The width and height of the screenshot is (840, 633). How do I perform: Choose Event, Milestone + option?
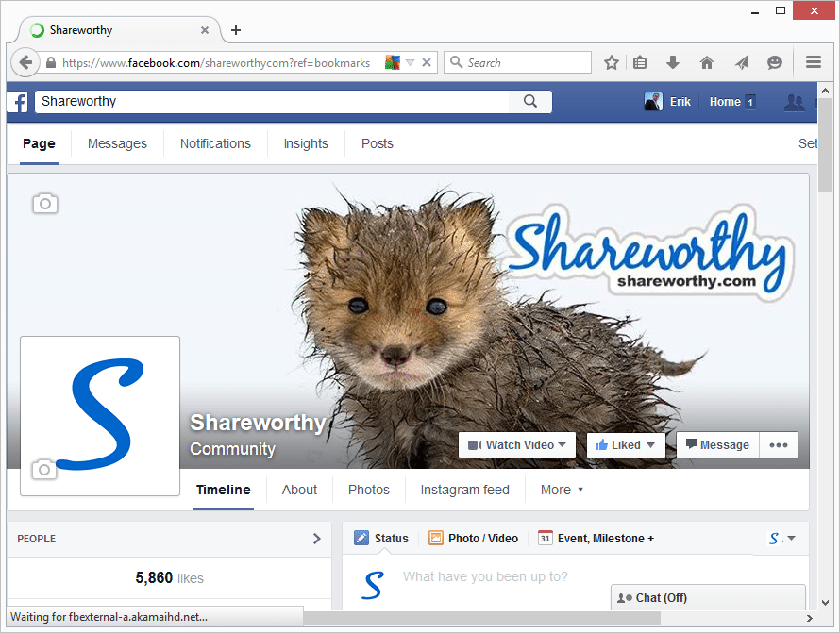[596, 539]
